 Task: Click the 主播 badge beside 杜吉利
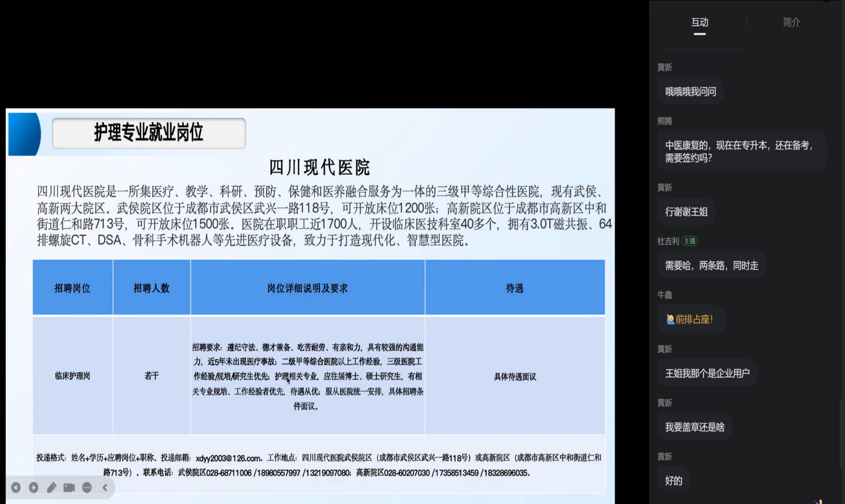(x=689, y=241)
